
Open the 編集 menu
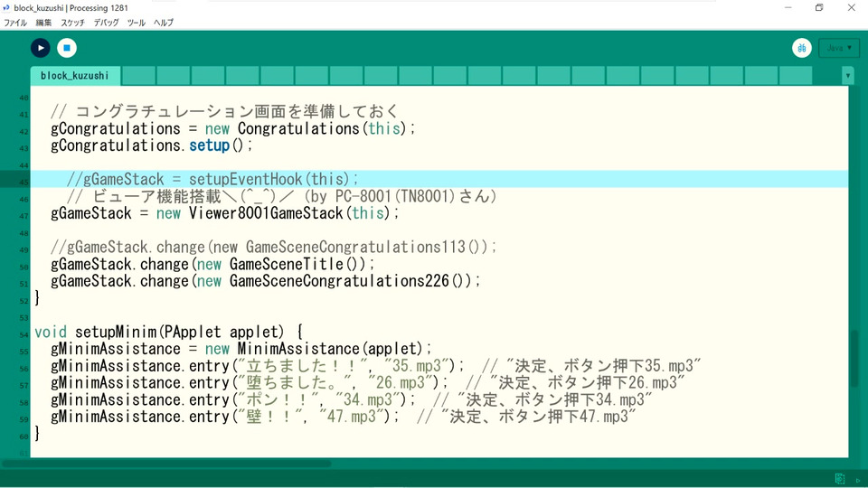pos(43,23)
